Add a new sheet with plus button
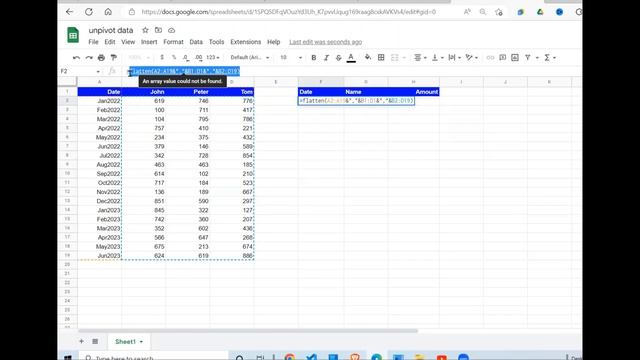 pyautogui.click(x=81, y=341)
